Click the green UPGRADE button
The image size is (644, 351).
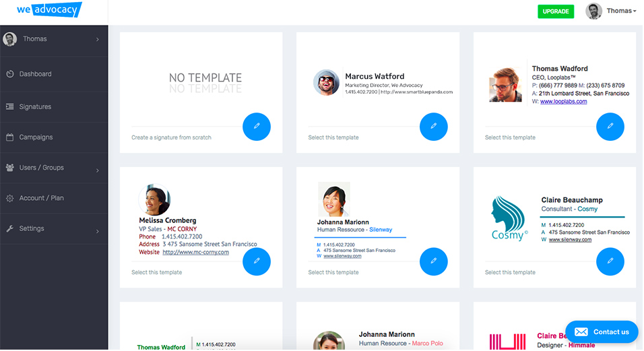556,11
